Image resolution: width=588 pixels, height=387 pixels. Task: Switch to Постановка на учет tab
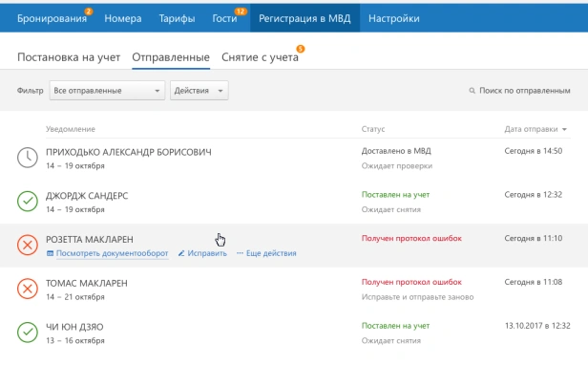tap(69, 57)
